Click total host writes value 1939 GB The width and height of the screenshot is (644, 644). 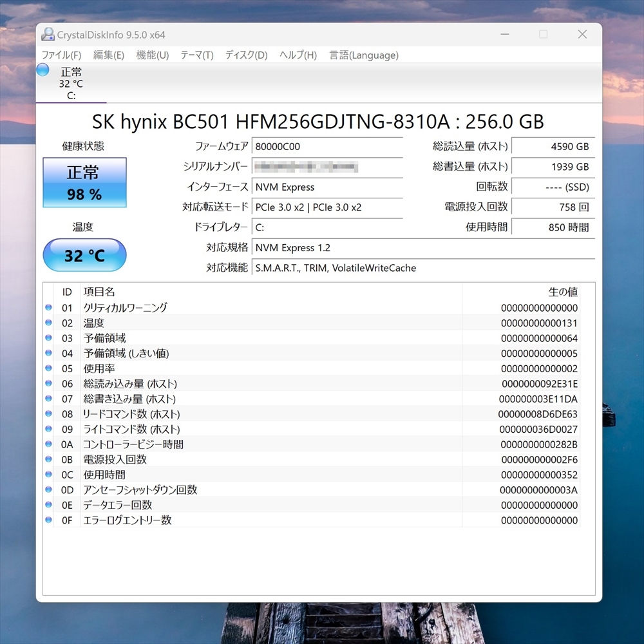click(553, 167)
